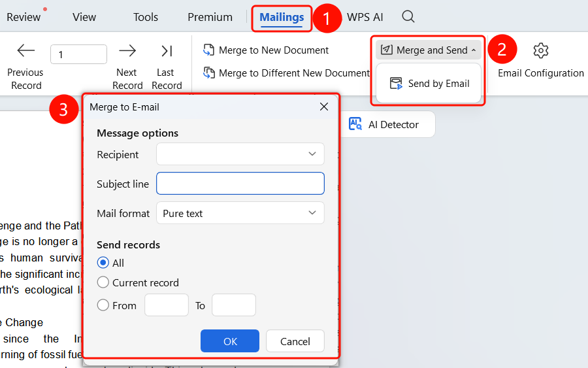Open the search magnifier icon
The width and height of the screenshot is (588, 368).
pyautogui.click(x=408, y=16)
